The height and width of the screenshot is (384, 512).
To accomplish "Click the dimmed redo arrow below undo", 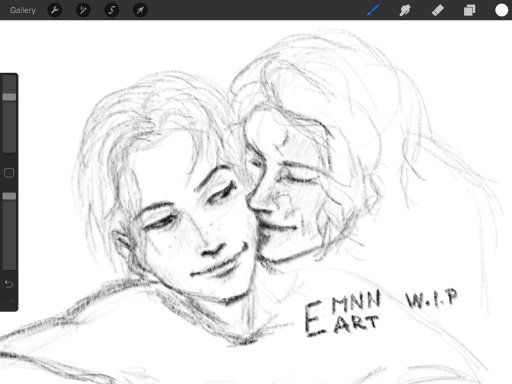I will tap(9, 302).
